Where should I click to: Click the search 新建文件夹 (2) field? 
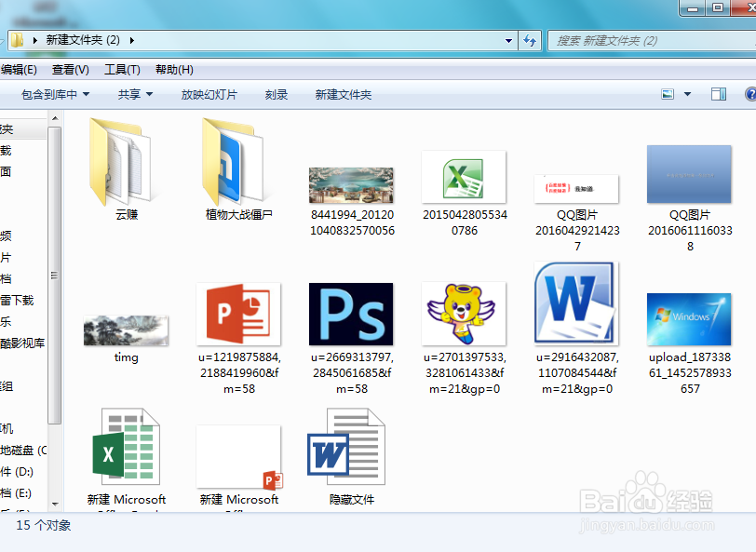point(652,41)
